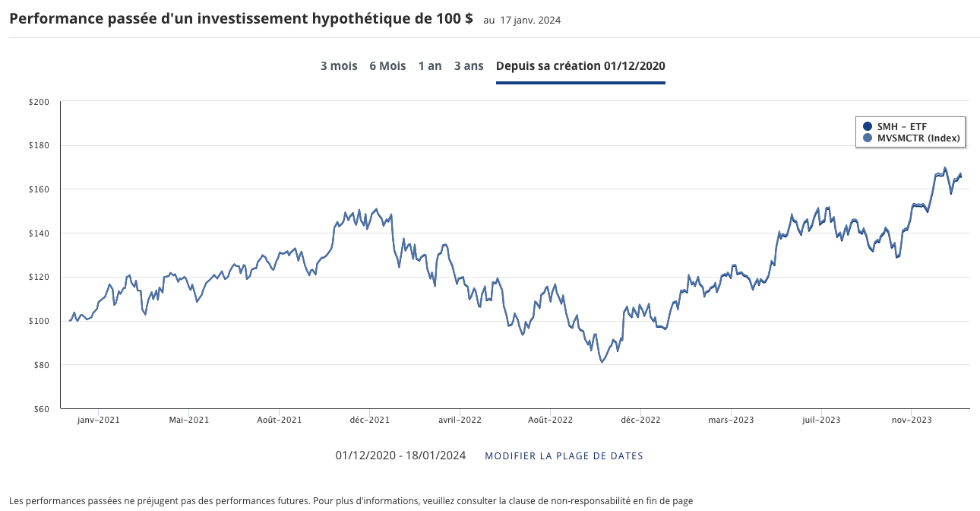The height and width of the screenshot is (511, 980).
Task: Click the mars-2023 x-axis label
Action: (x=731, y=419)
